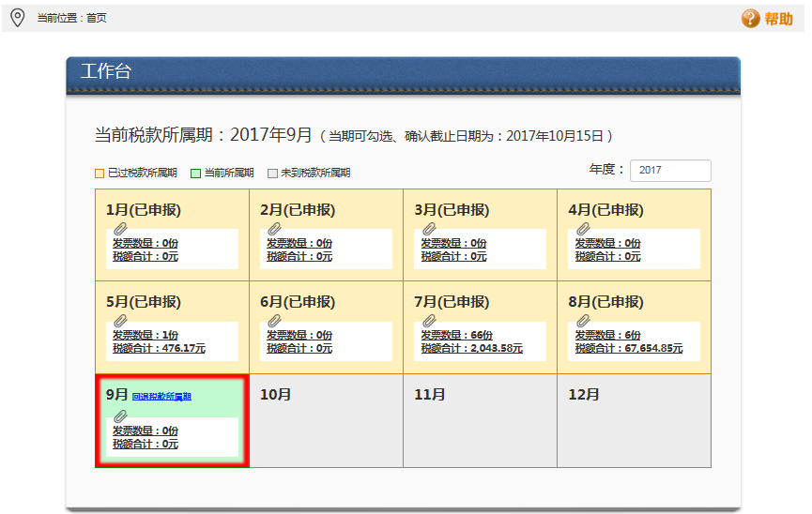Click the paperclip icon in 8月
Image resolution: width=812 pixels, height=514 pixels.
point(583,321)
